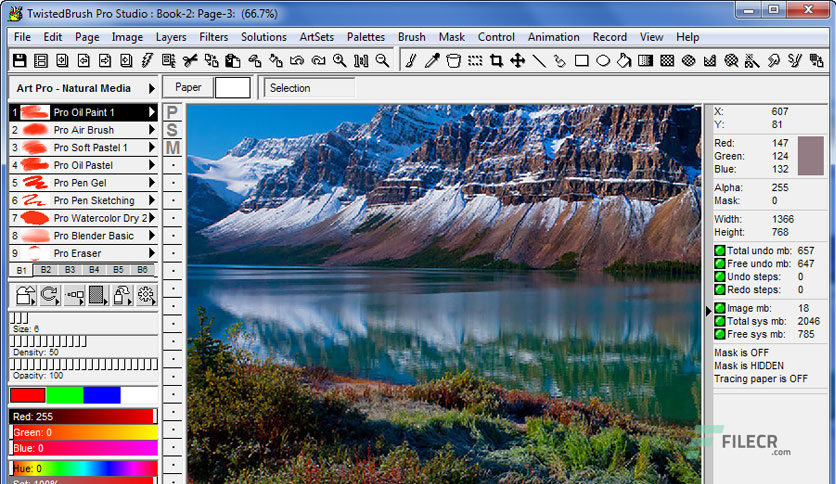Click the scissors Cut icon

190,61
